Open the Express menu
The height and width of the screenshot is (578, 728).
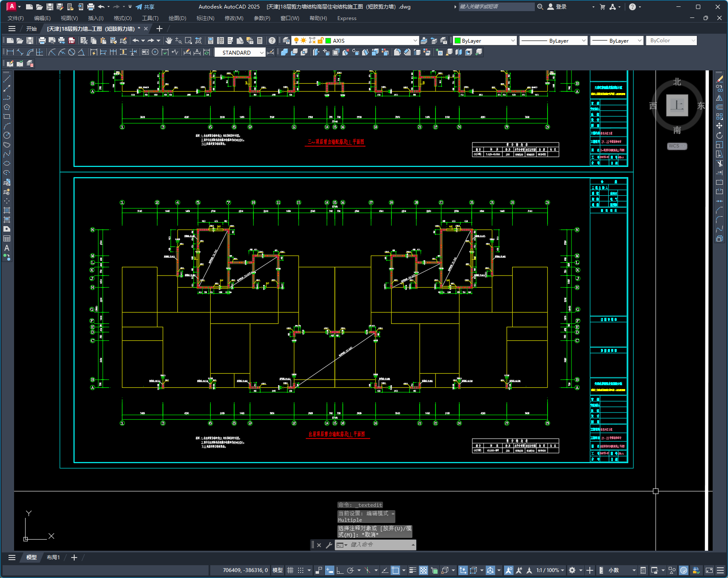tap(347, 18)
